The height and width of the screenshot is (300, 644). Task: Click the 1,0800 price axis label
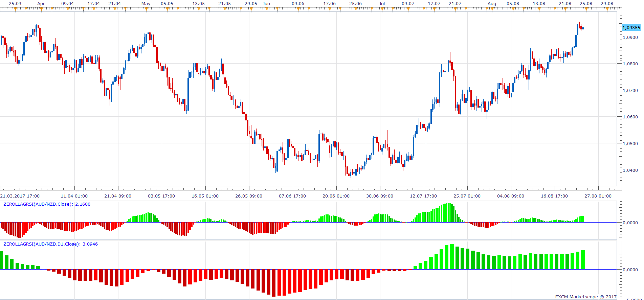click(630, 64)
